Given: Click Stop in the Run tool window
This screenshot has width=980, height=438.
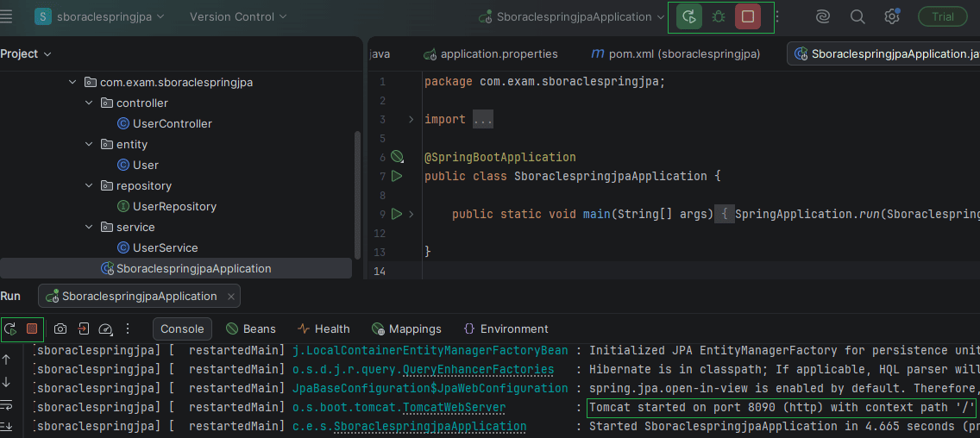Looking at the screenshot, I should tap(33, 328).
